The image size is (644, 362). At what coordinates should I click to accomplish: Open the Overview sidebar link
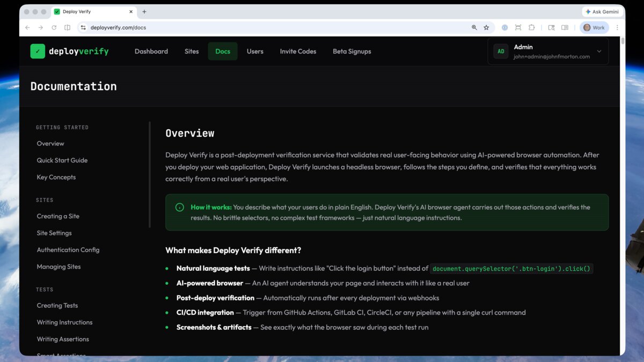coord(50,144)
